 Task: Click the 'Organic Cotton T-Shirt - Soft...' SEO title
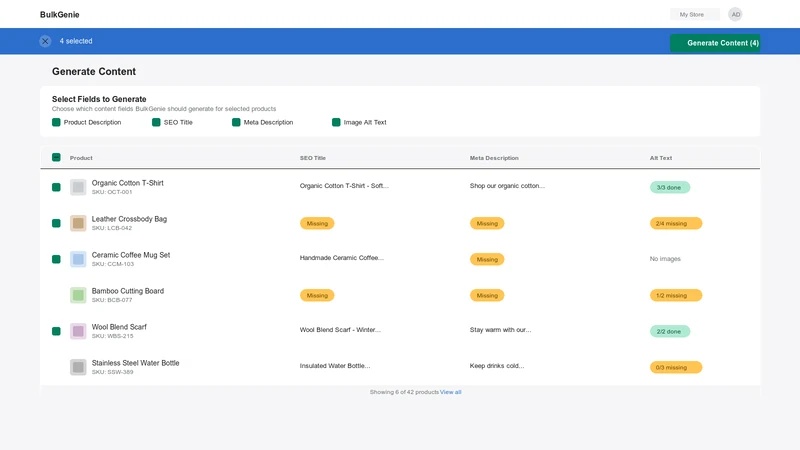tap(344, 186)
